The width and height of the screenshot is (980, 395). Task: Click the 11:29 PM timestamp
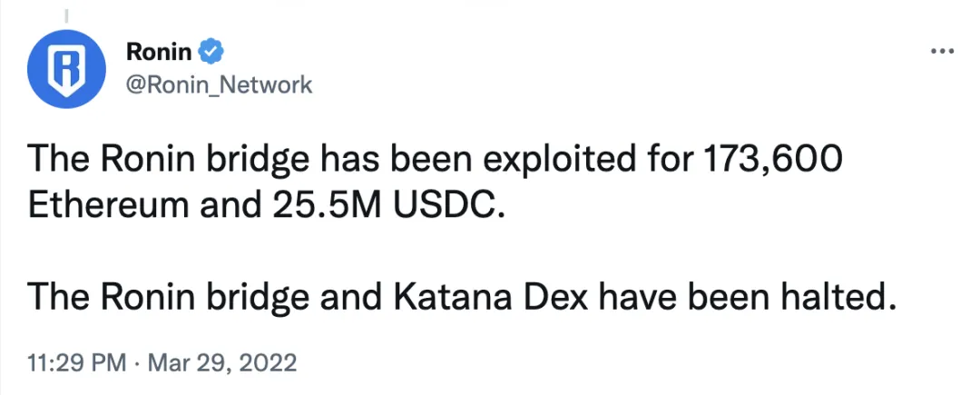[x=77, y=363]
